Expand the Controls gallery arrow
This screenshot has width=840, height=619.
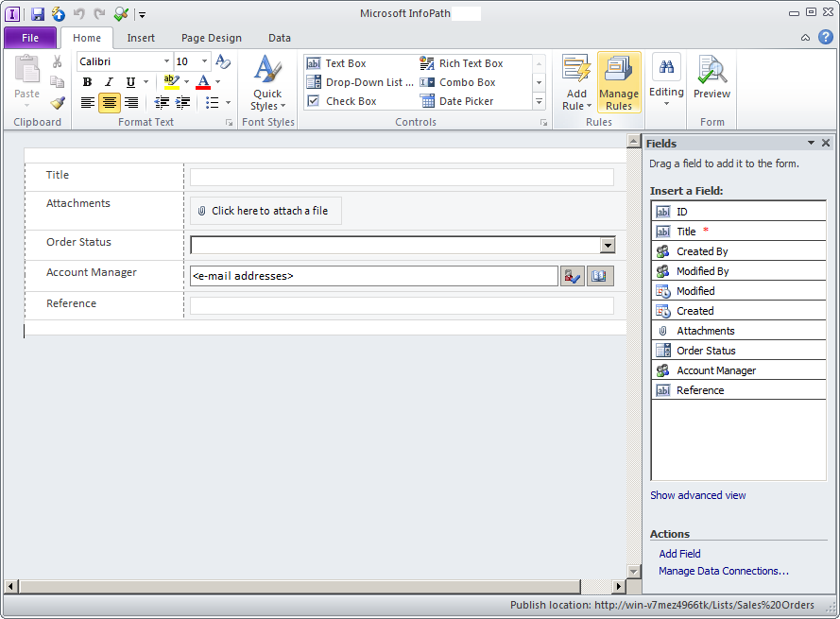(539, 101)
